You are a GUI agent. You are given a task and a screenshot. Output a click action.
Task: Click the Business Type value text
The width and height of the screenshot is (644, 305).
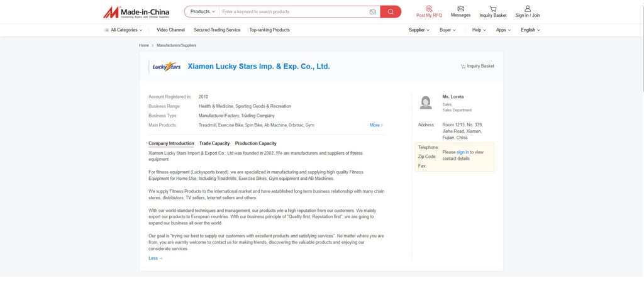pyautogui.click(x=236, y=116)
